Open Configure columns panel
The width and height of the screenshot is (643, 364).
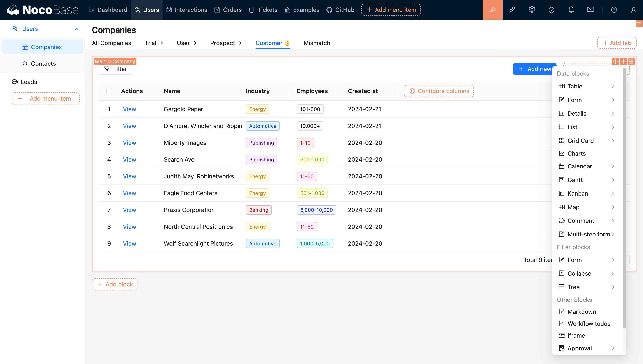pyautogui.click(x=439, y=91)
